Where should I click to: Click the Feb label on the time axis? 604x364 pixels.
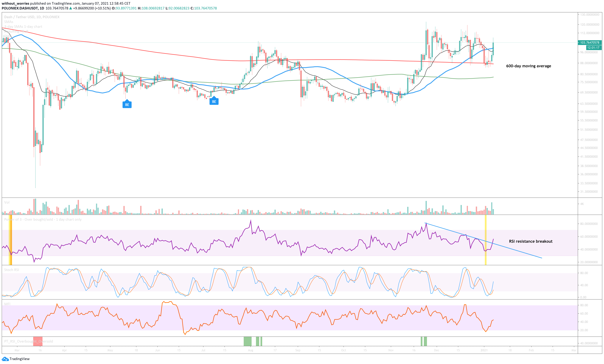pyautogui.click(x=531, y=350)
